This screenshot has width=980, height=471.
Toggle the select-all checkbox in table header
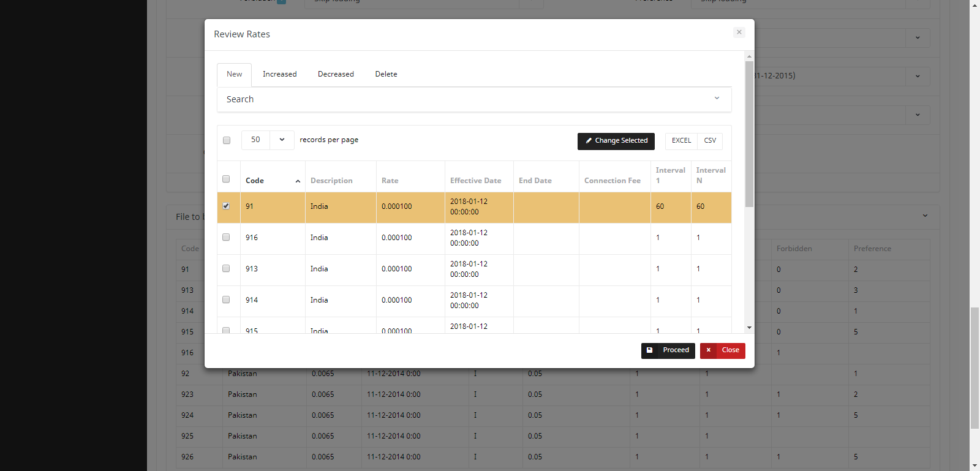(x=226, y=179)
